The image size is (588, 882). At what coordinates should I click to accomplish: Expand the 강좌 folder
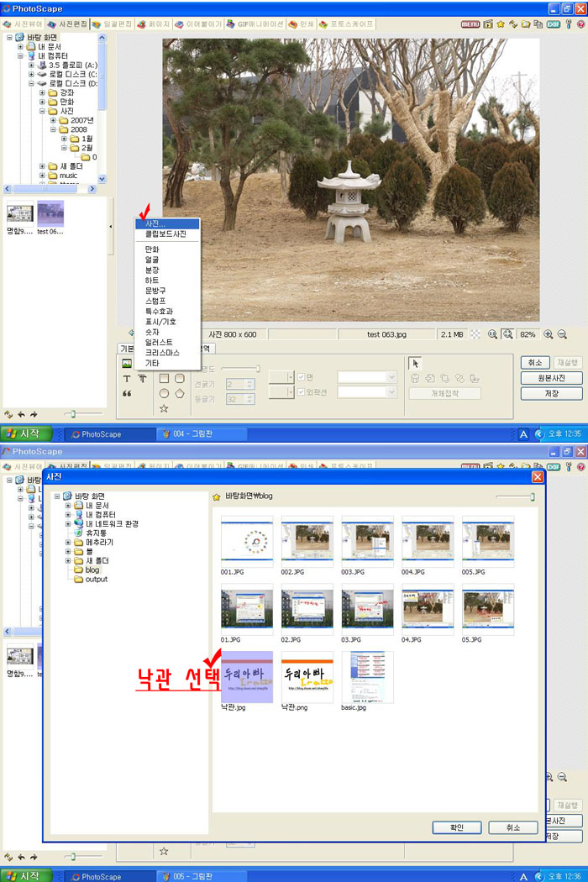pyautogui.click(x=42, y=92)
